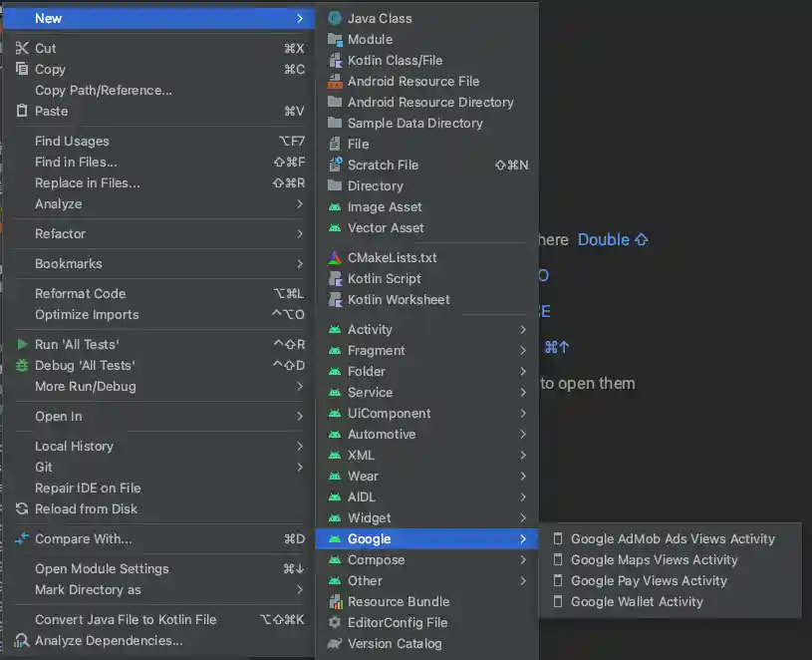Click the Version Catalog icon

[x=335, y=643]
